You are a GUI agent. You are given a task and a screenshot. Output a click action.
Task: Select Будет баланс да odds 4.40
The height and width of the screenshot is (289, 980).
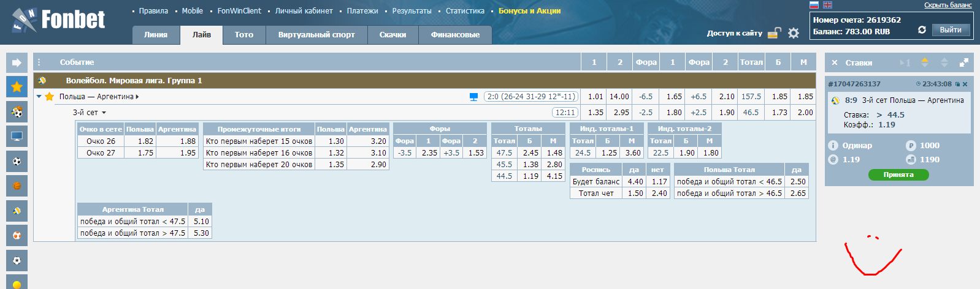click(x=635, y=182)
